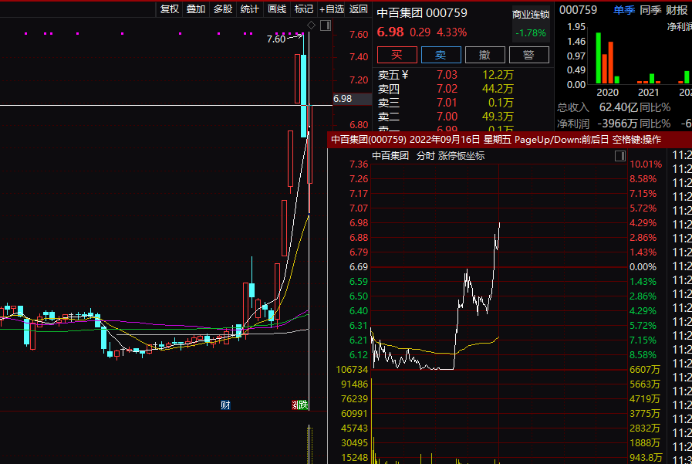Select the 分时 label in the popup
Screen dimensions: 693x464
(x=426, y=156)
